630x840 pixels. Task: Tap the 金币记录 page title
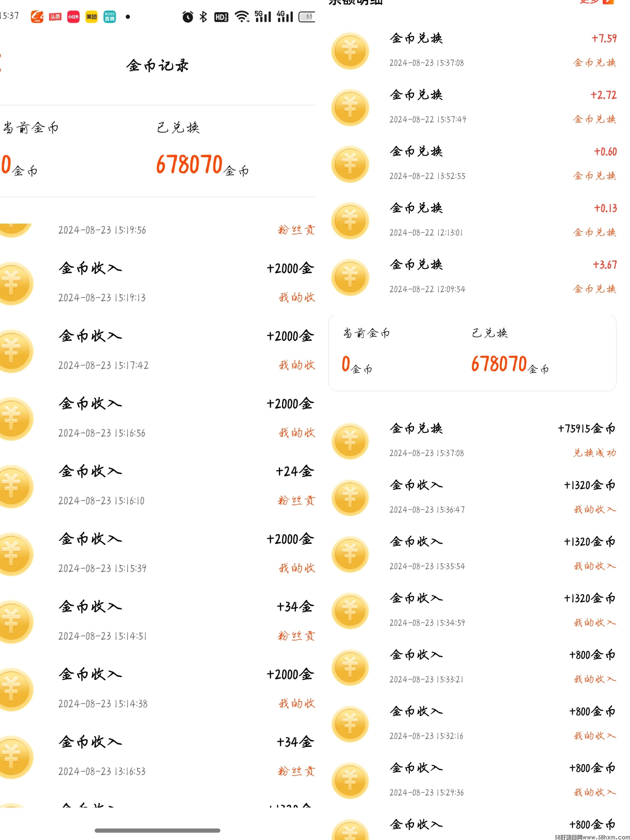click(157, 66)
